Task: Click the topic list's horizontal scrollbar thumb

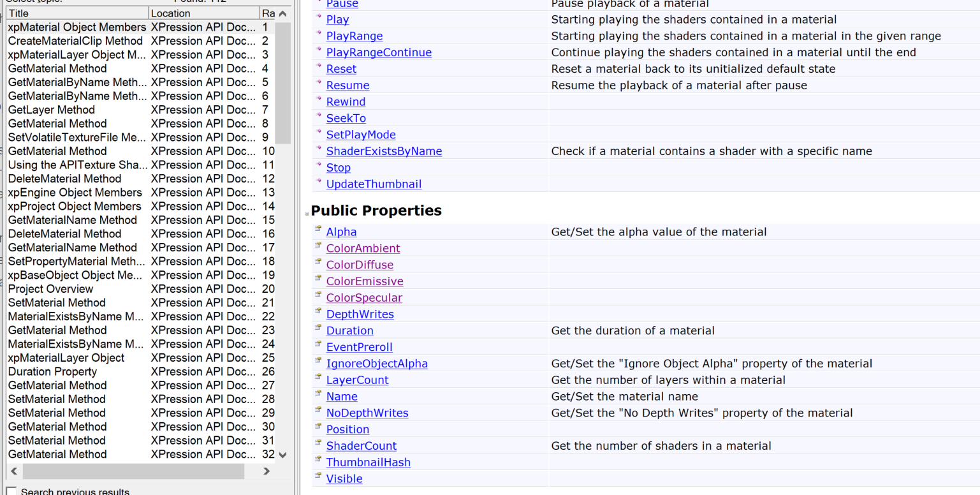Action: pyautogui.click(x=133, y=471)
